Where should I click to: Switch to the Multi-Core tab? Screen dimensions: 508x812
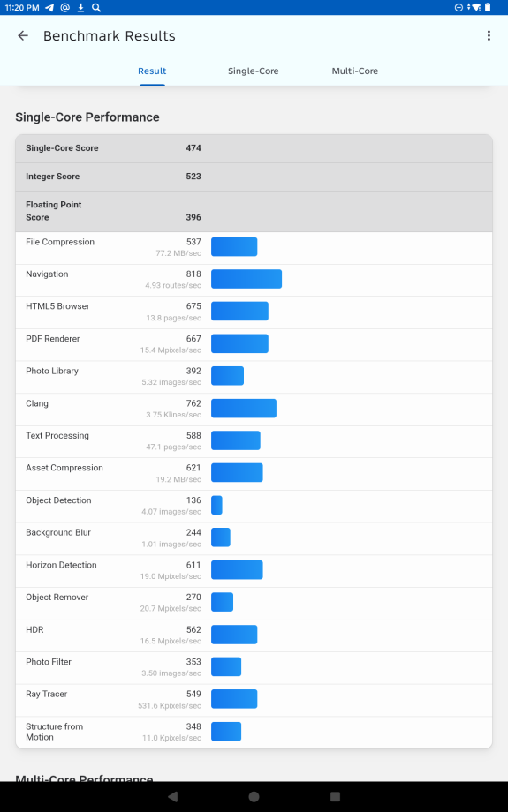click(x=355, y=71)
